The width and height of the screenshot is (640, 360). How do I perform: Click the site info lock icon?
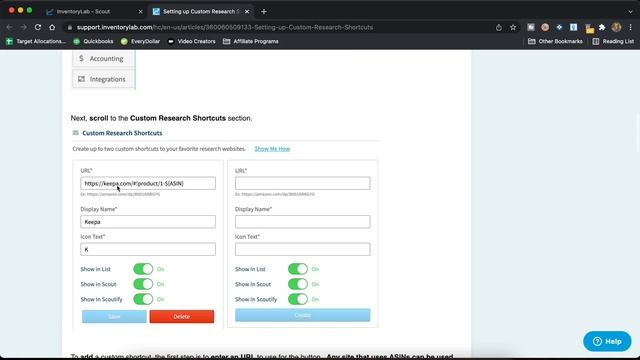click(70, 27)
